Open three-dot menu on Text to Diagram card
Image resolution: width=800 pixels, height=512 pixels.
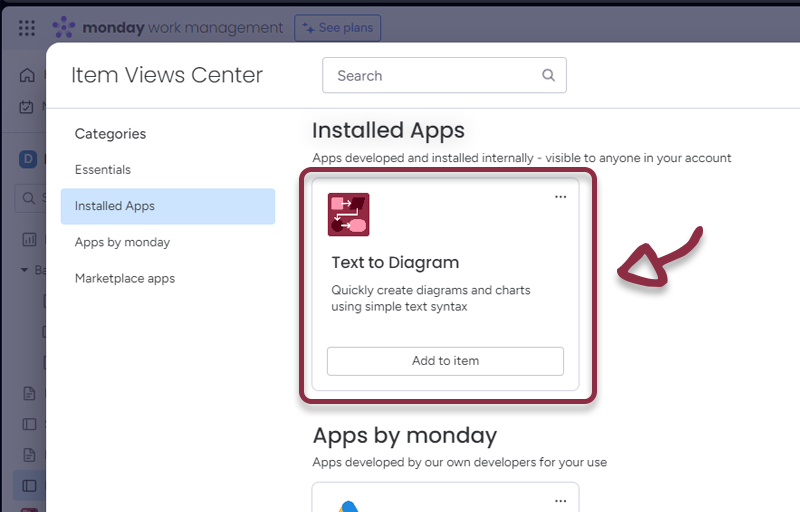[560, 197]
